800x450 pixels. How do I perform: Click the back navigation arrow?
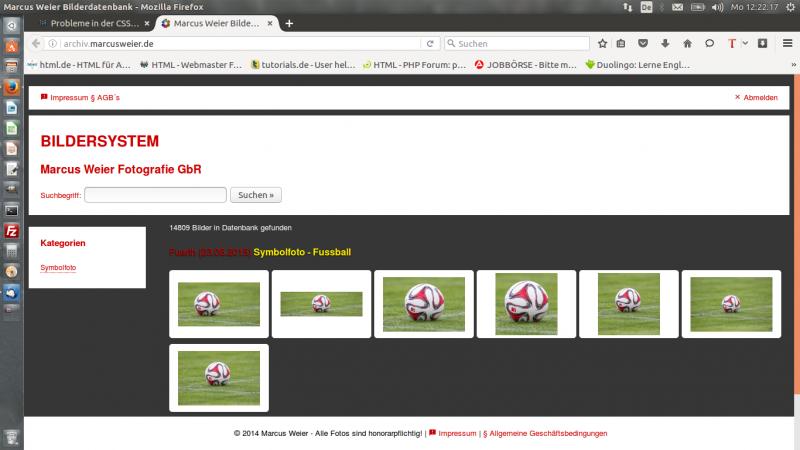click(36, 44)
